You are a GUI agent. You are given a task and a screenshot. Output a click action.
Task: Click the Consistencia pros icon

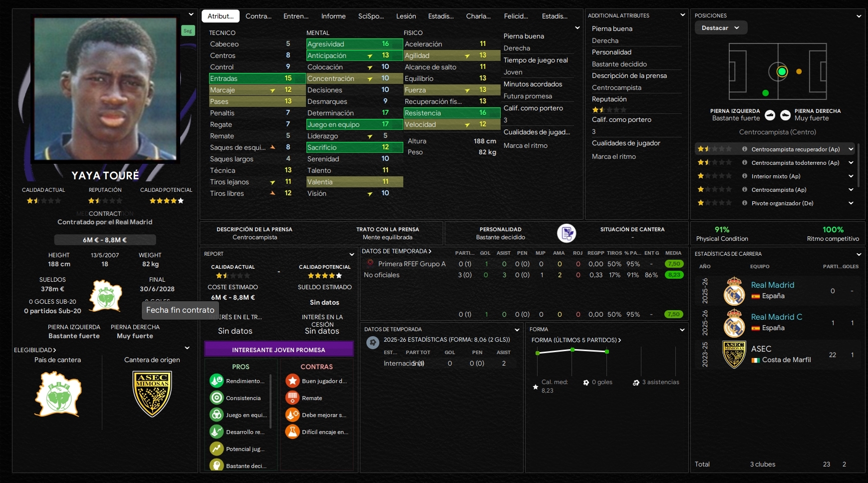[x=217, y=398]
